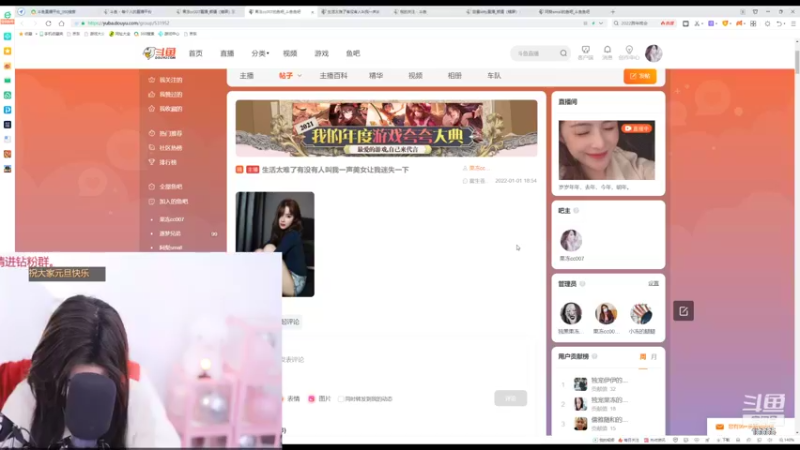The width and height of the screenshot is (800, 450).
Task: Open 排行榜 trophy sidebar item
Action: 163,162
